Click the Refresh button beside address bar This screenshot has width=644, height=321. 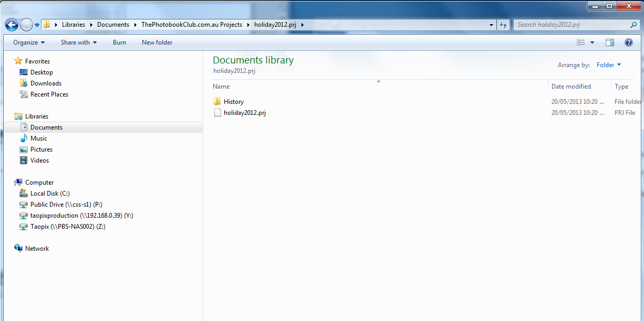click(x=503, y=25)
